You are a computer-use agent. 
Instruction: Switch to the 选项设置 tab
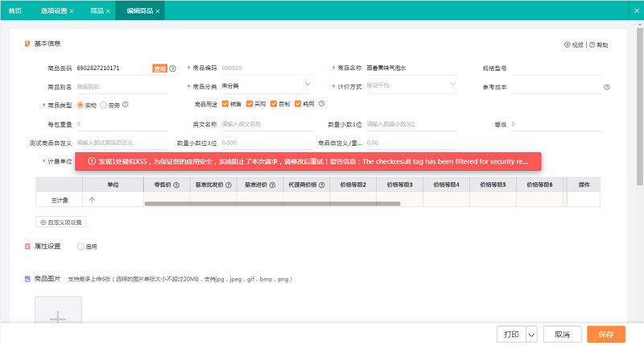coord(54,10)
